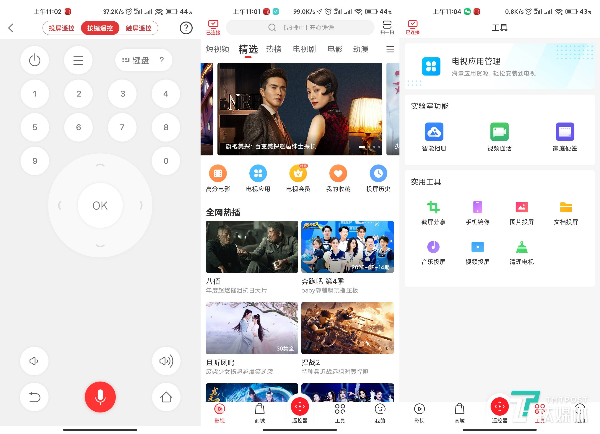
Task: Open the soldiers video thumbnail under 全网热播
Action: tap(252, 247)
